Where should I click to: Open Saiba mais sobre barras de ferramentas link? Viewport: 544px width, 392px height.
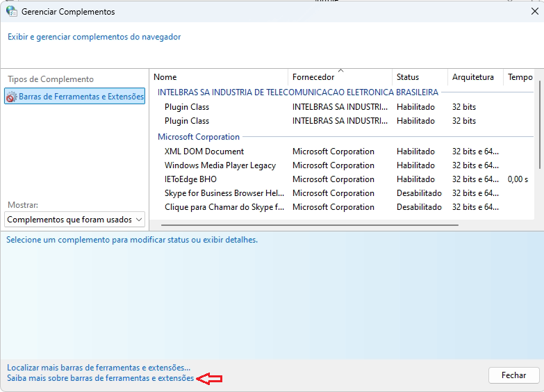coord(100,378)
